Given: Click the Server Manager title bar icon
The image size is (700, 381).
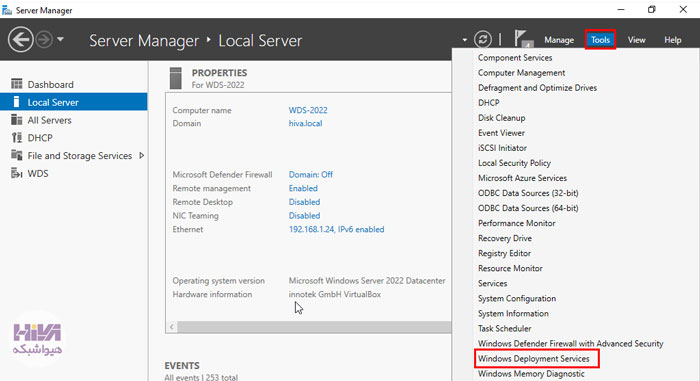Looking at the screenshot, I should tap(7, 10).
